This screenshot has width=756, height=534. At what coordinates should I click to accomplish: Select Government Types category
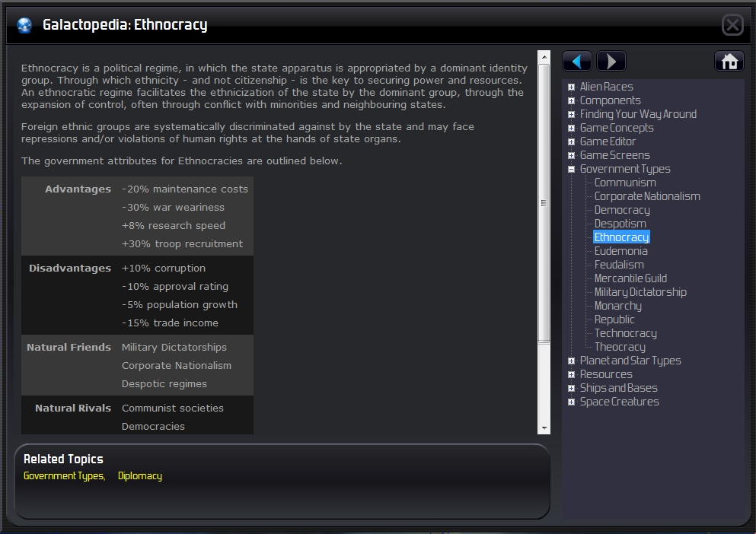[x=625, y=169]
